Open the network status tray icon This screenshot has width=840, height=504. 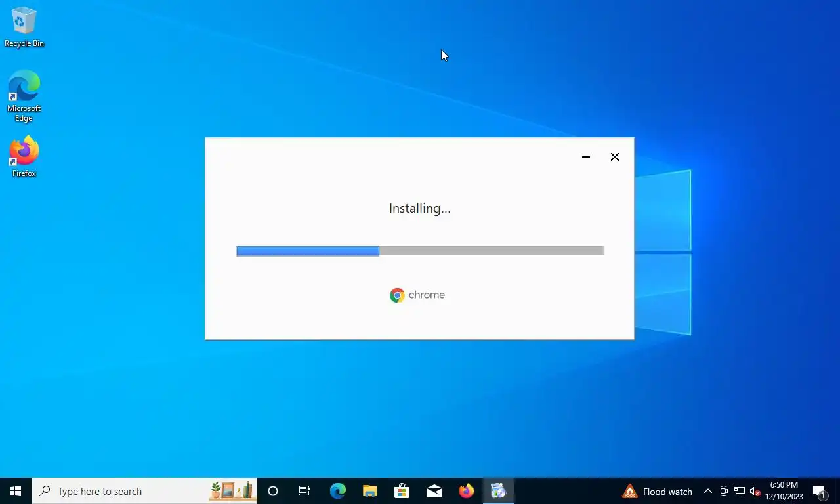(740, 491)
